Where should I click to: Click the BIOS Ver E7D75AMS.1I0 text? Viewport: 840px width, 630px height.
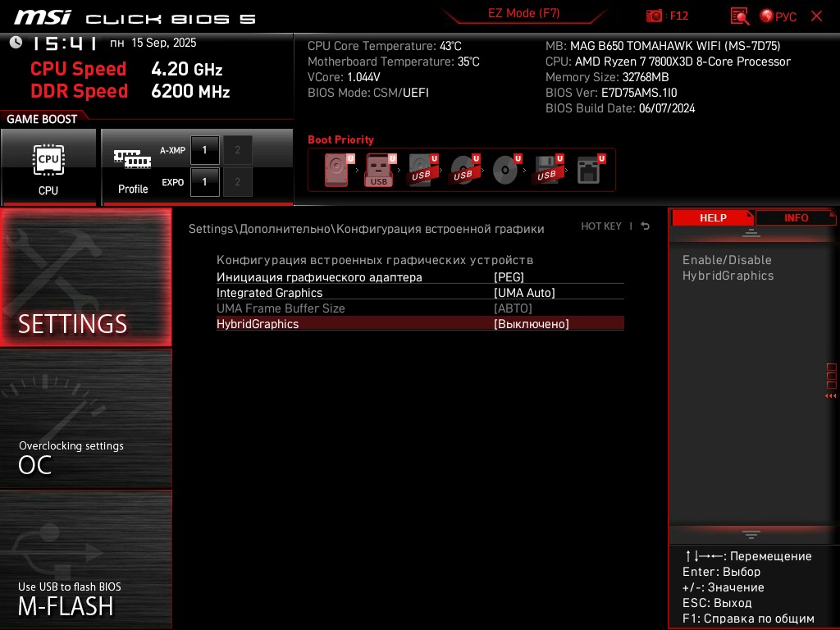[x=611, y=93]
